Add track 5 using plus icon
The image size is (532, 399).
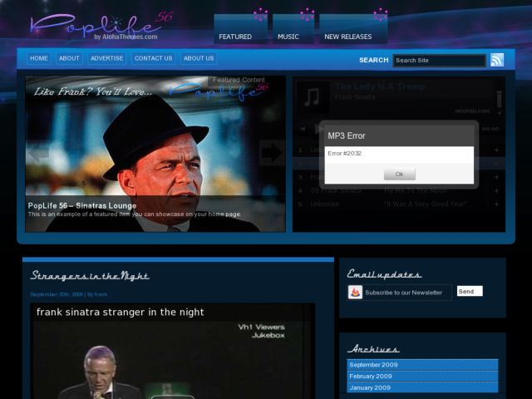[497, 204]
